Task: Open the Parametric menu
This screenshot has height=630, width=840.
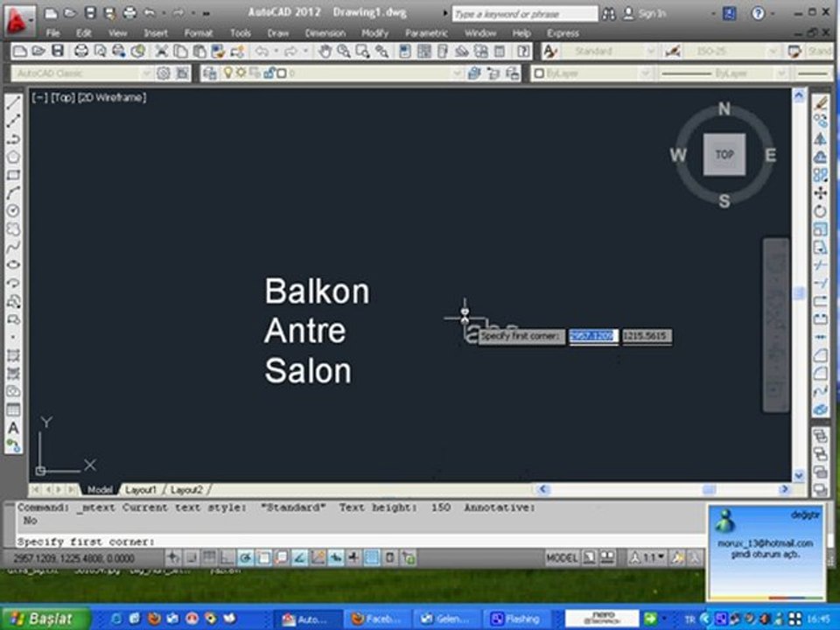Action: 426,33
